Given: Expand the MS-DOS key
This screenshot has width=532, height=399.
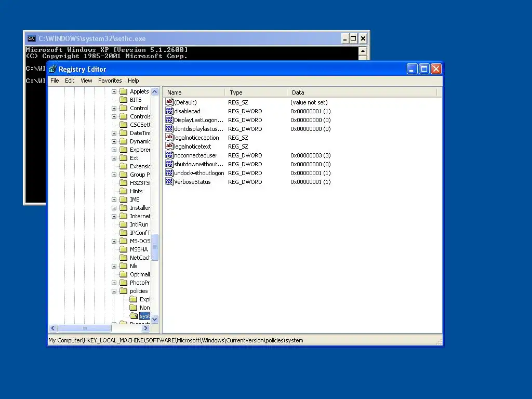Looking at the screenshot, I should click(x=114, y=241).
